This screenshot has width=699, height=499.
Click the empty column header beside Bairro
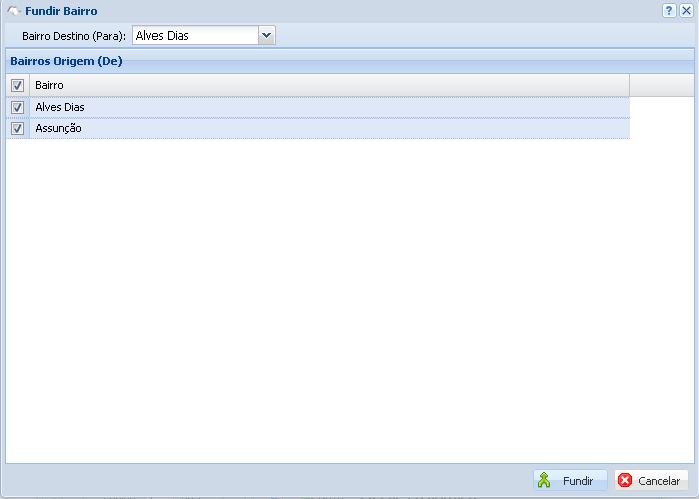[x=660, y=86]
